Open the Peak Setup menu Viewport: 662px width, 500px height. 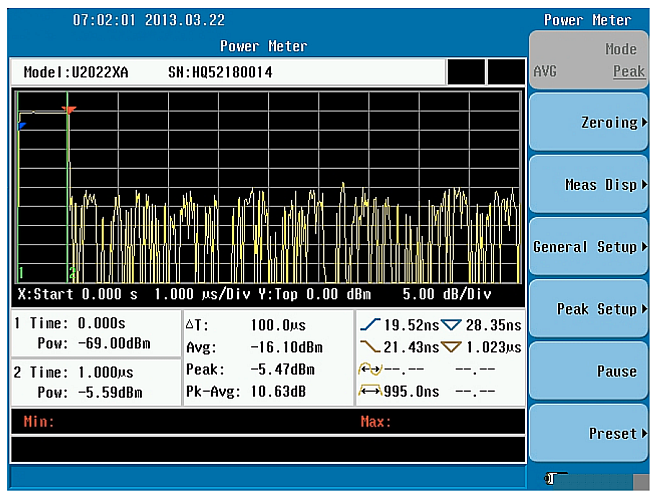coord(588,309)
